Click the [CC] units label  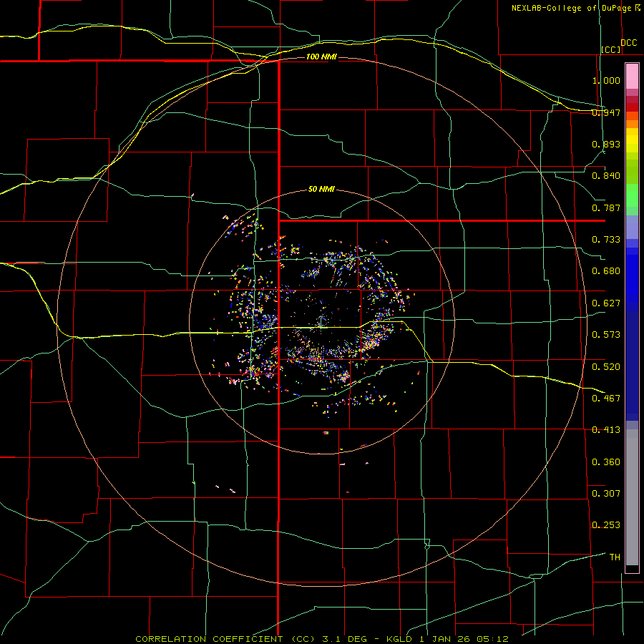(611, 49)
